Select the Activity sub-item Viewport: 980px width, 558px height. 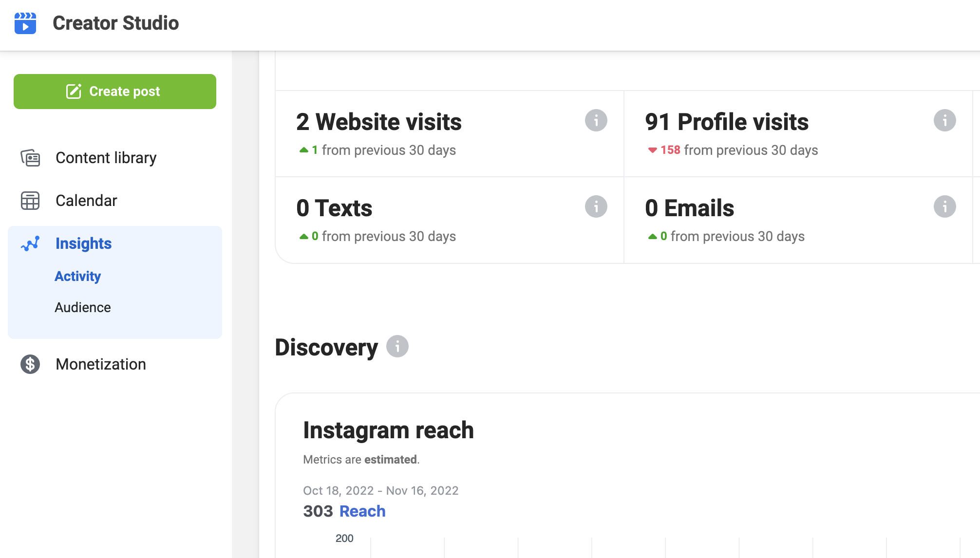77,276
